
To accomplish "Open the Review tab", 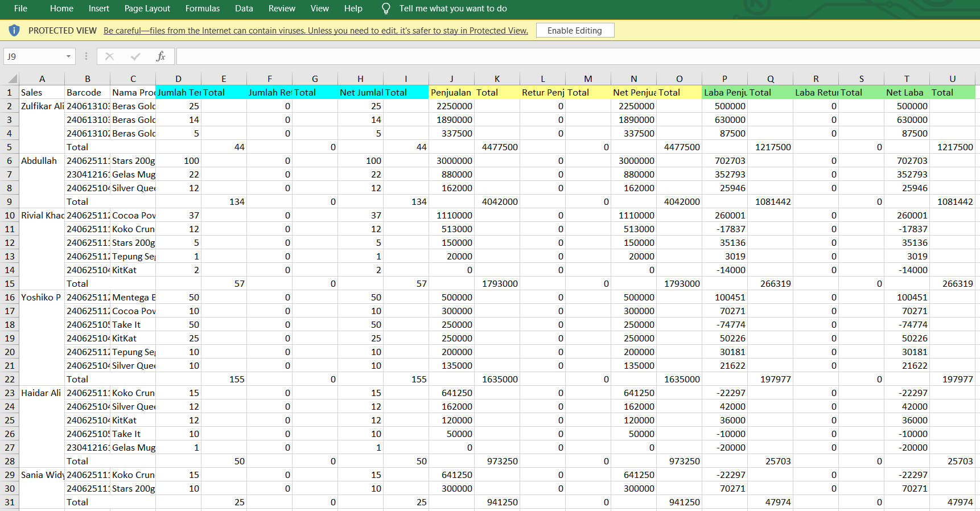I will 282,9.
